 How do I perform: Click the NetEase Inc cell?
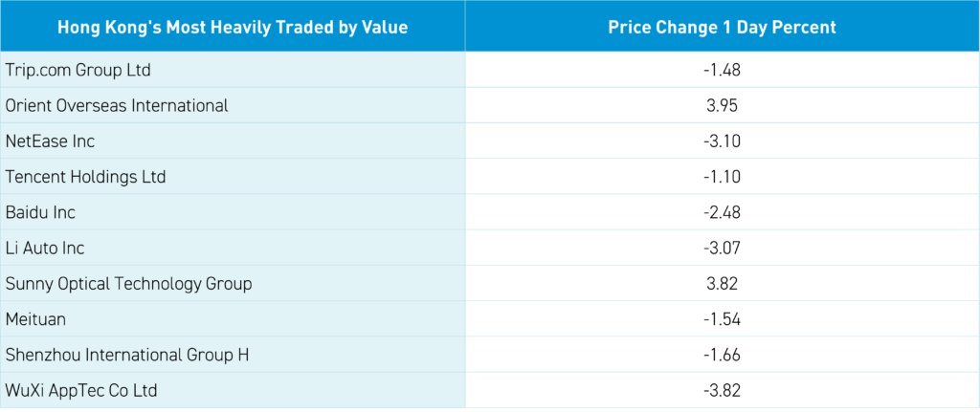[x=50, y=141]
